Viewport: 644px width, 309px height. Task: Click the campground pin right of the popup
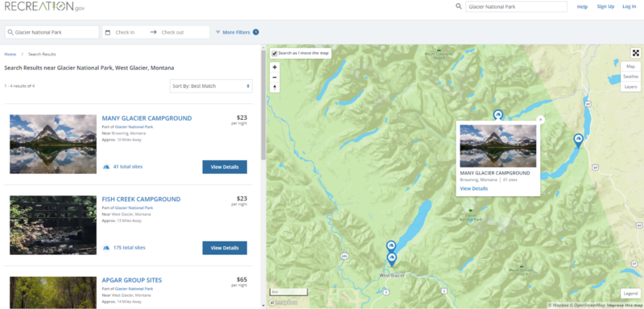(x=578, y=140)
